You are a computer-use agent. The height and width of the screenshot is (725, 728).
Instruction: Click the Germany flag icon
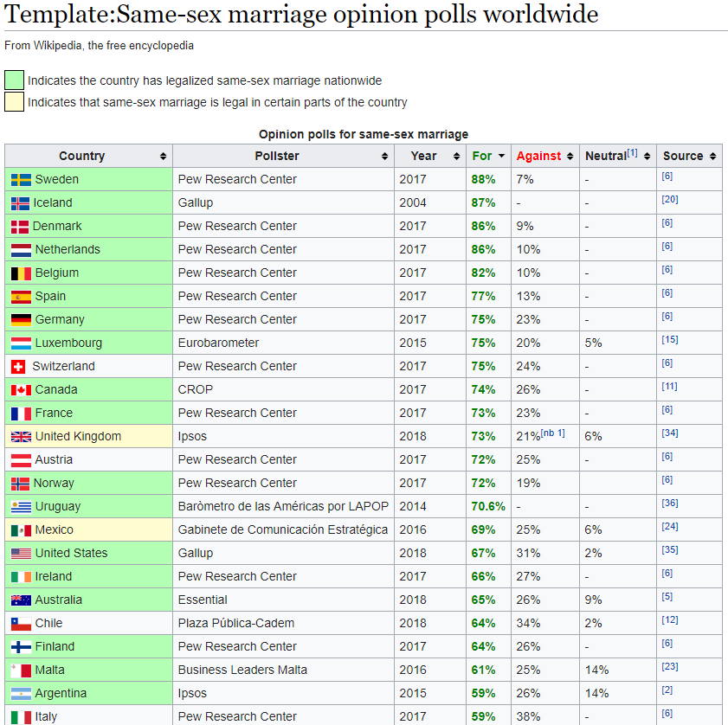pos(20,318)
